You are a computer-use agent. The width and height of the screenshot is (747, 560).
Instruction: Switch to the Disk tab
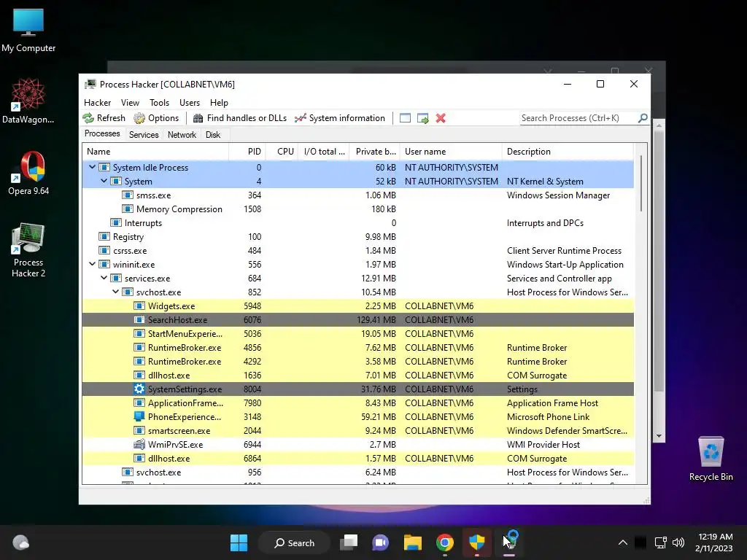(213, 135)
